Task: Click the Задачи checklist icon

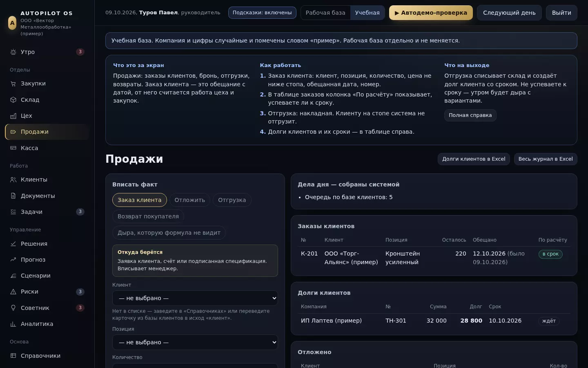Action: pos(13,212)
